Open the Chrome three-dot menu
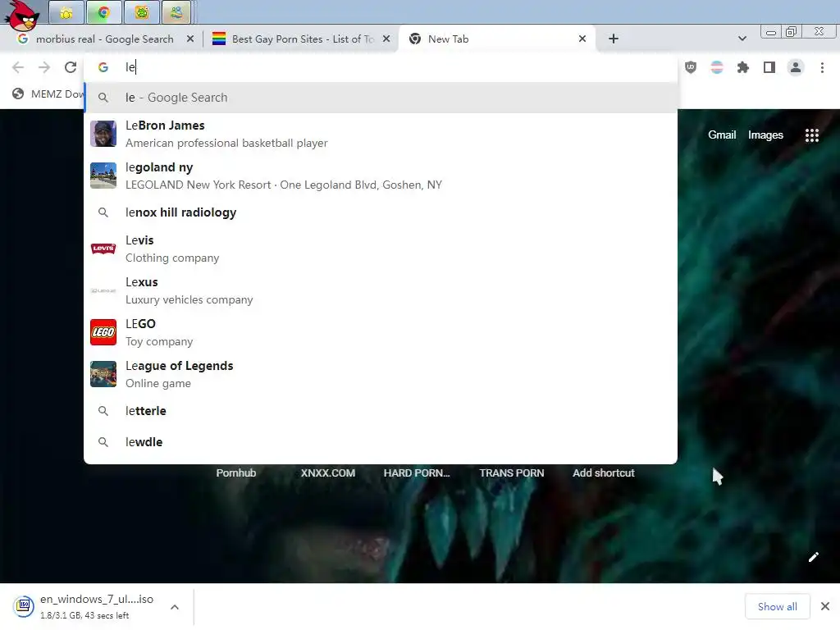 click(822, 67)
